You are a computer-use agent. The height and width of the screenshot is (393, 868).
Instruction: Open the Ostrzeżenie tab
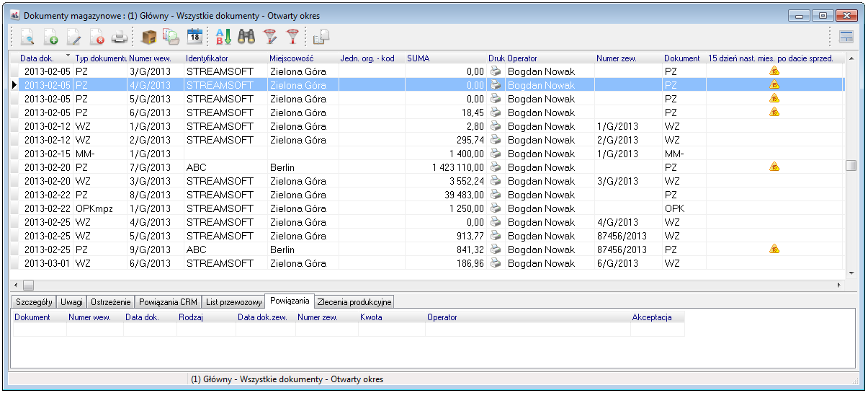coord(110,301)
